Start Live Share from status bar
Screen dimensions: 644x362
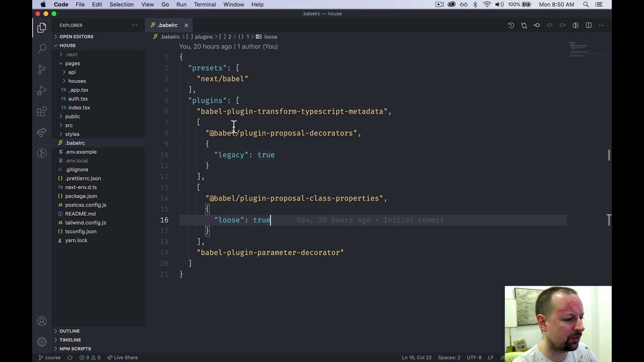point(122,357)
